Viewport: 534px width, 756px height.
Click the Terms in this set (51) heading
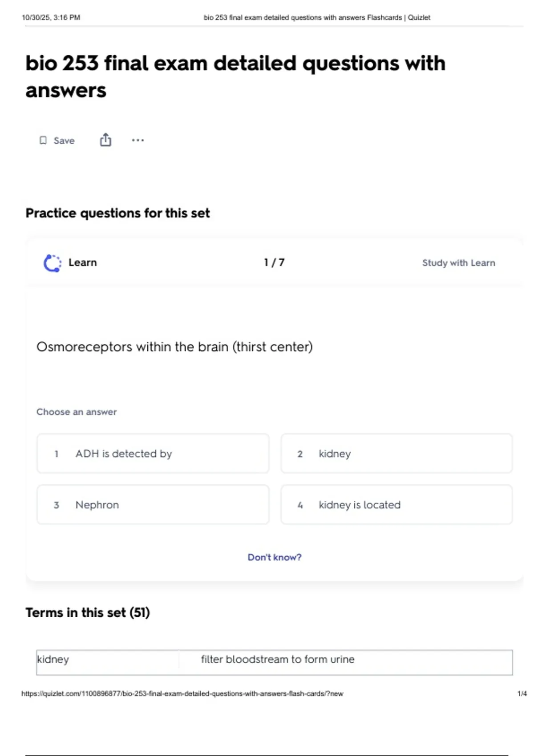pos(88,612)
